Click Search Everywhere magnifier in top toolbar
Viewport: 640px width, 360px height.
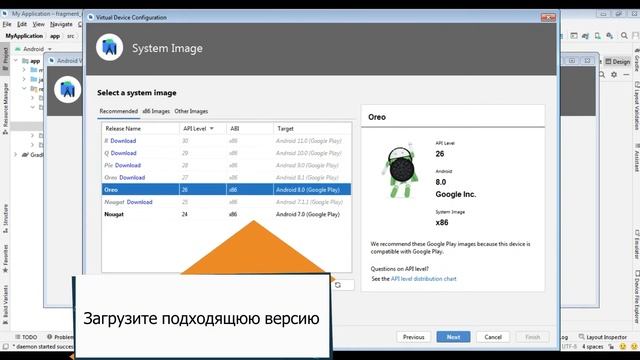624,36
